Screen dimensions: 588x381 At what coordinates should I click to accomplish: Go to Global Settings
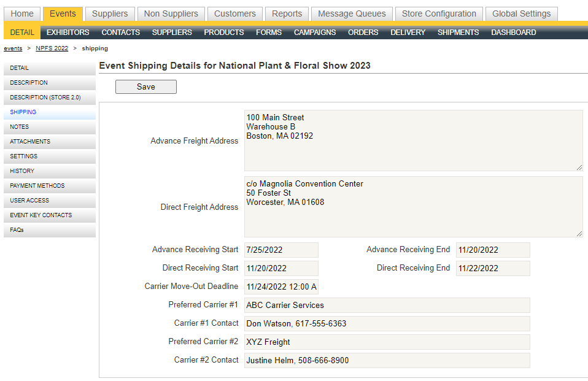coord(521,13)
